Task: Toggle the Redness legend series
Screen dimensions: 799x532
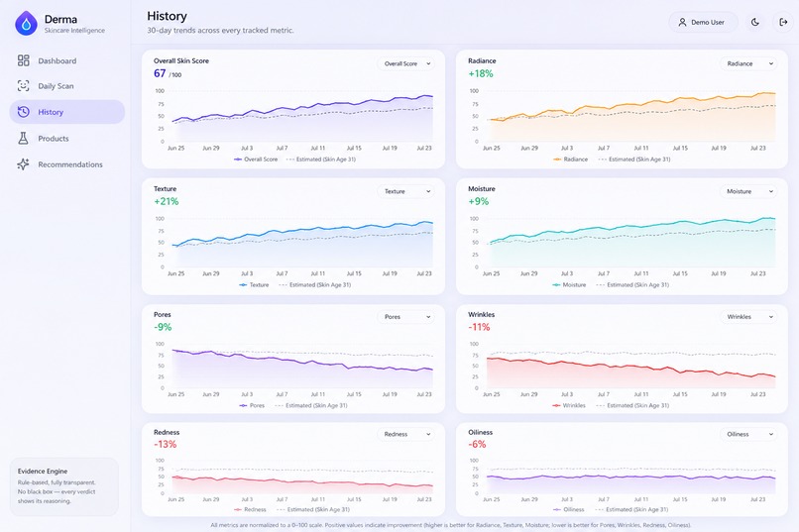Action: pos(250,509)
